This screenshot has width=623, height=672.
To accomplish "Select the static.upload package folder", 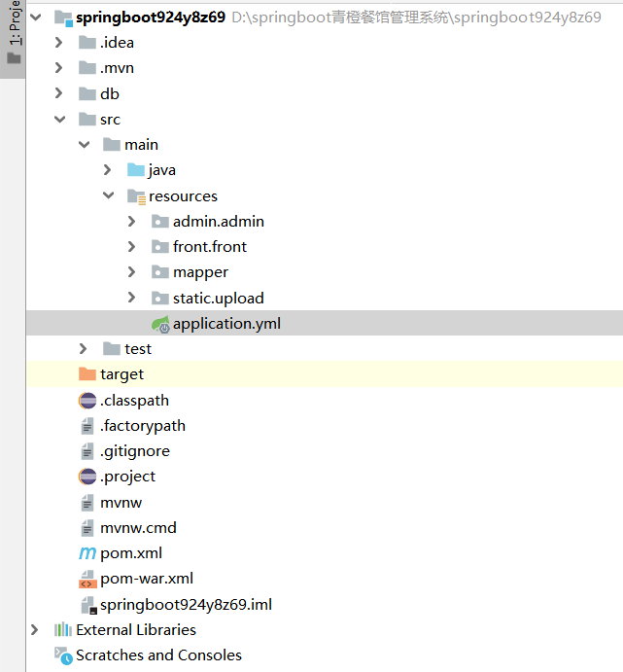I will click(x=218, y=299).
